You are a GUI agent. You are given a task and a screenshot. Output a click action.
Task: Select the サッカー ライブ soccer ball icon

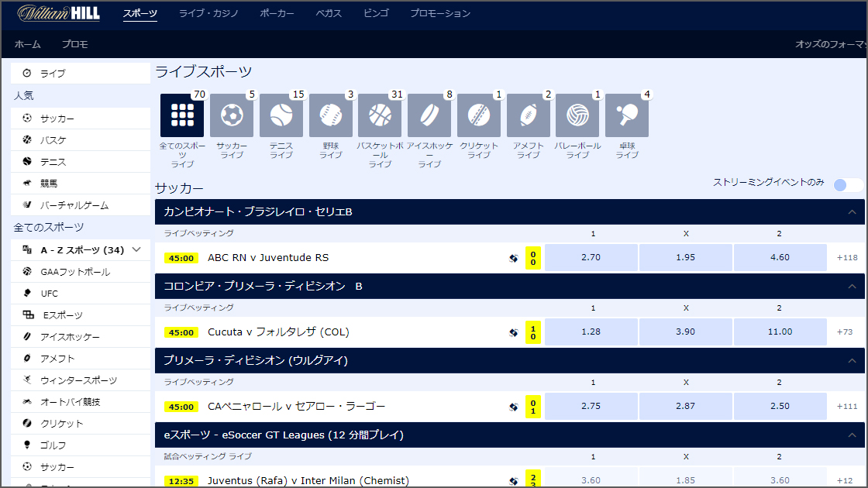click(232, 115)
